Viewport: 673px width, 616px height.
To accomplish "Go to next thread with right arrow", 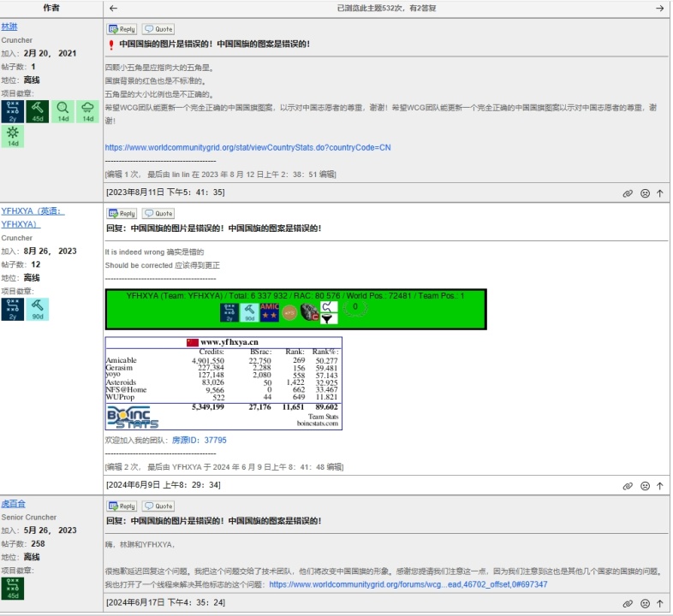I will pos(659,9).
